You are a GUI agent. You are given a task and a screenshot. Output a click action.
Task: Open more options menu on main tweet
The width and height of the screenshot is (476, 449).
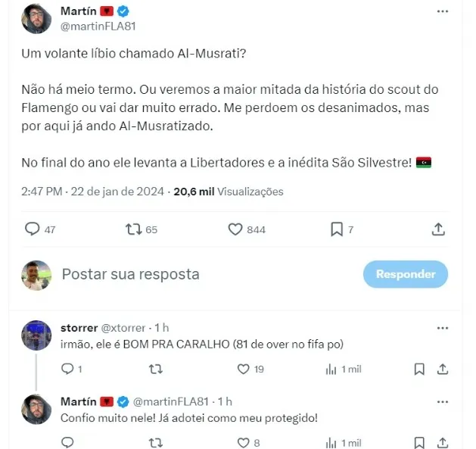tap(442, 11)
